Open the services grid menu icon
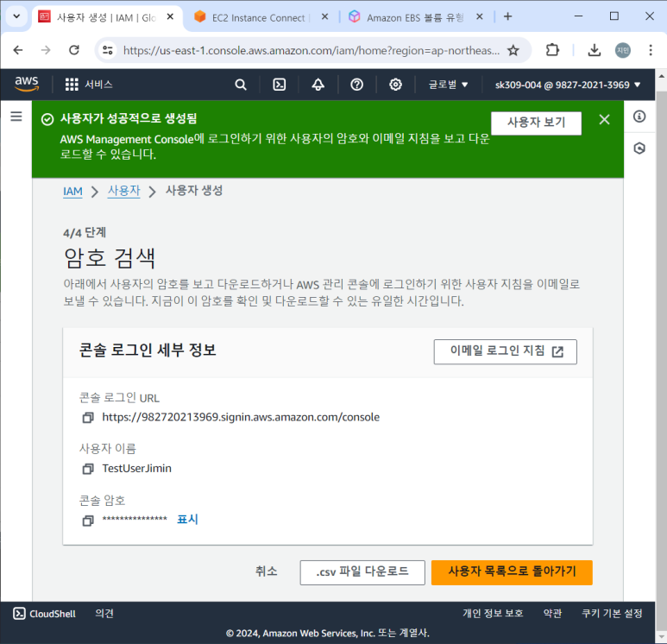667x644 pixels. 72,85
